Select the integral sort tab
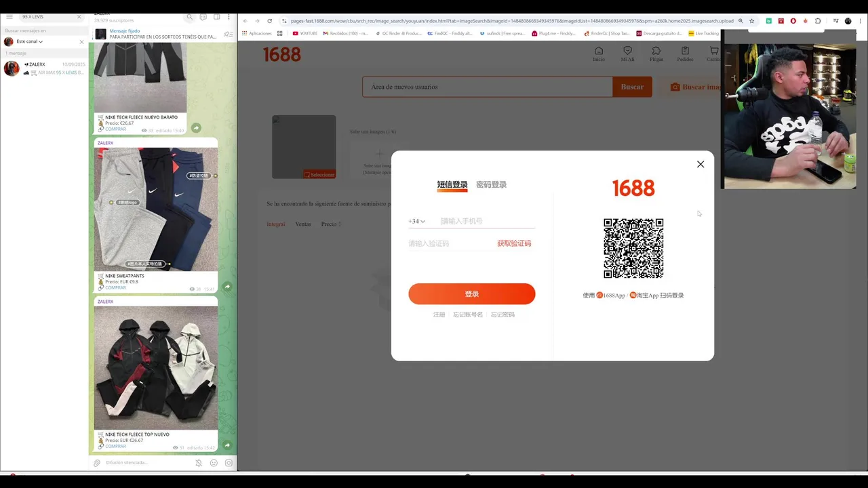 coord(276,224)
